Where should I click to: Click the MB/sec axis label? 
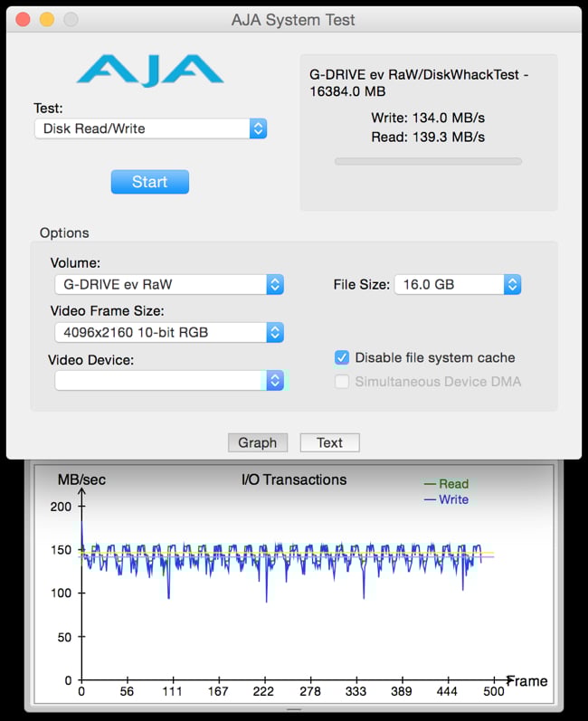pyautogui.click(x=81, y=479)
